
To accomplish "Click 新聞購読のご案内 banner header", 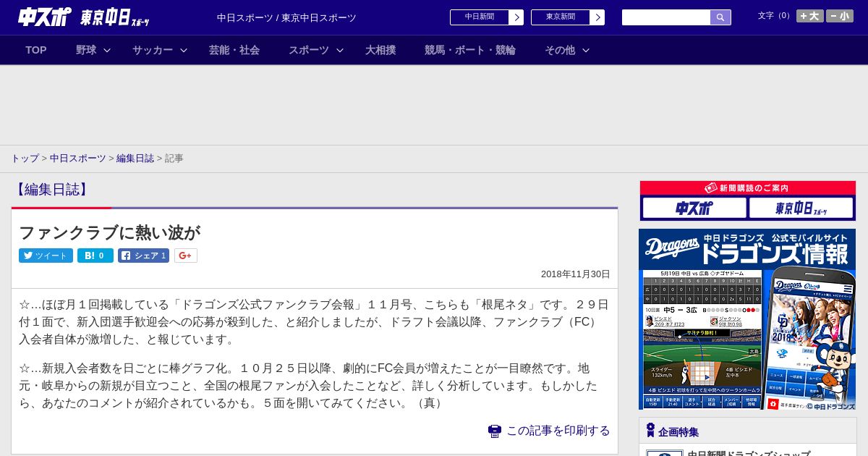I will point(747,187).
